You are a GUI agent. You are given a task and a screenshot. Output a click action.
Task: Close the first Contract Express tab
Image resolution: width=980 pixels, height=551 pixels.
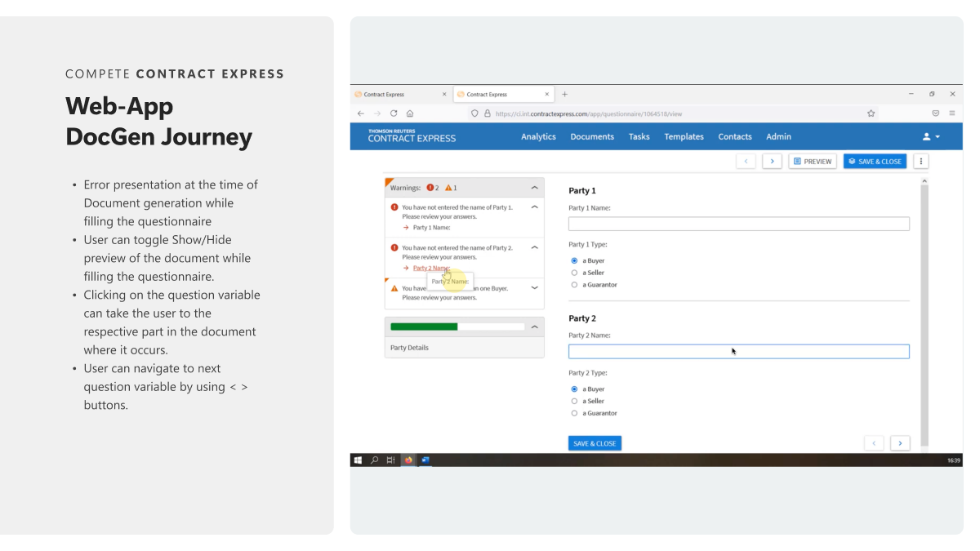pos(444,94)
